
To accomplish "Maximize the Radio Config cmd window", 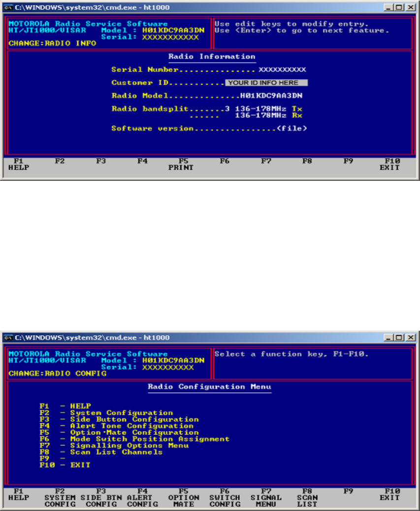I will tap(399, 337).
